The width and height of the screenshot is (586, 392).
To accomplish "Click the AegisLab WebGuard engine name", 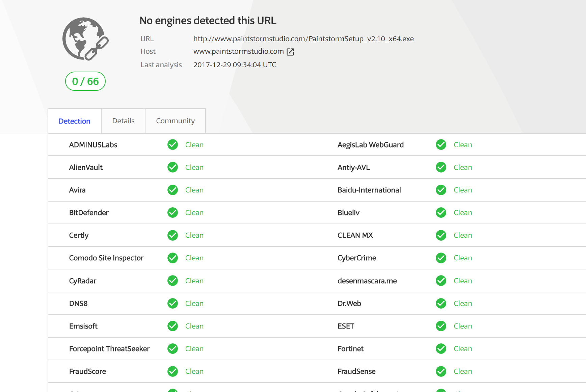I will pos(371,145).
